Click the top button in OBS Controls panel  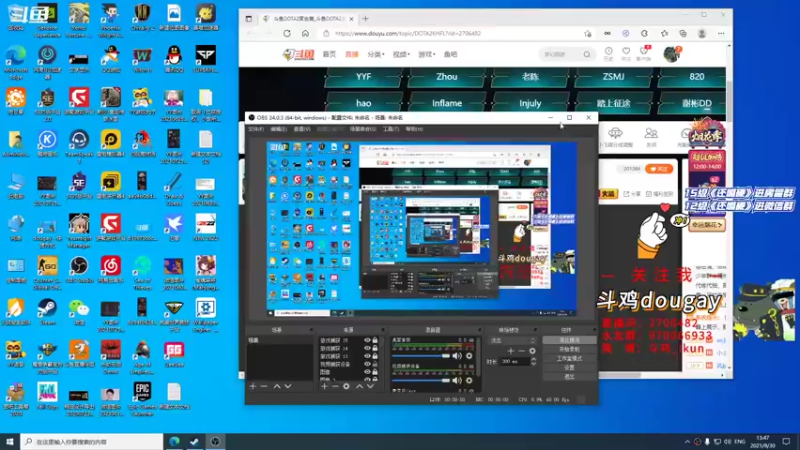[569, 340]
